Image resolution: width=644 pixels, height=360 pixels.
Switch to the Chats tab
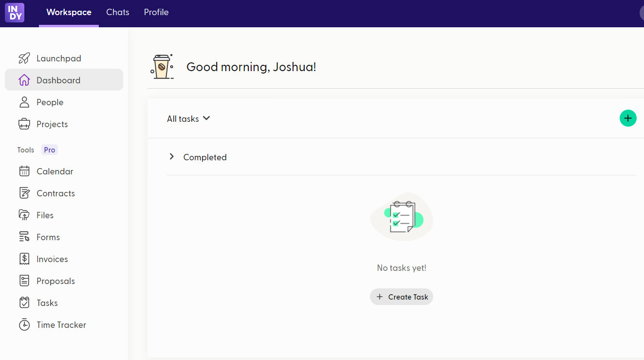[x=117, y=12]
